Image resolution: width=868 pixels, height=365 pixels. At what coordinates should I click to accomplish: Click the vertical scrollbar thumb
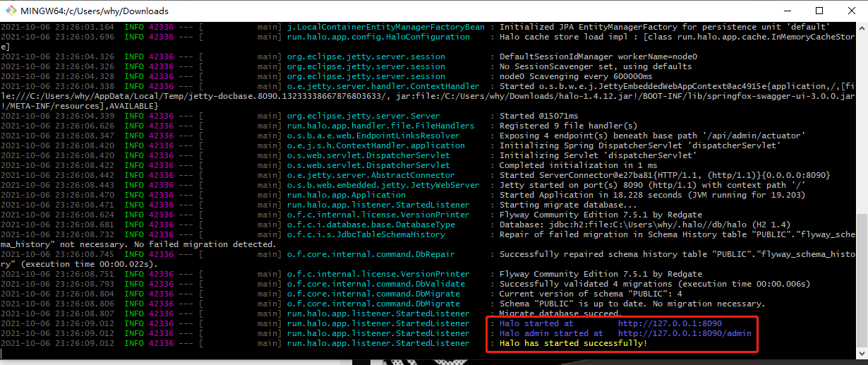(862, 280)
